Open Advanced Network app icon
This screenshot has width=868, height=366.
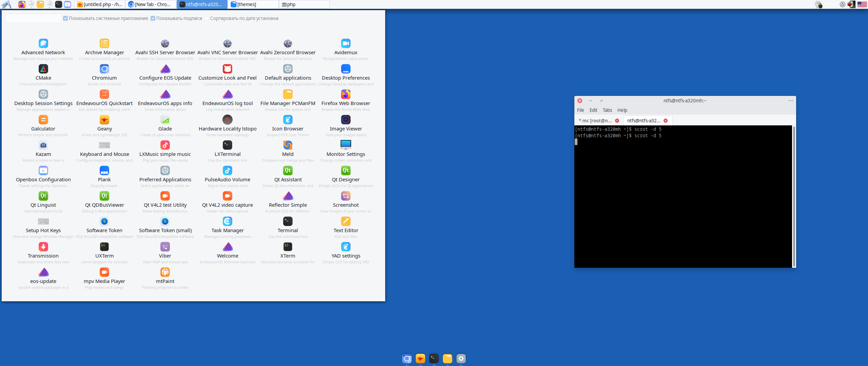tap(43, 43)
